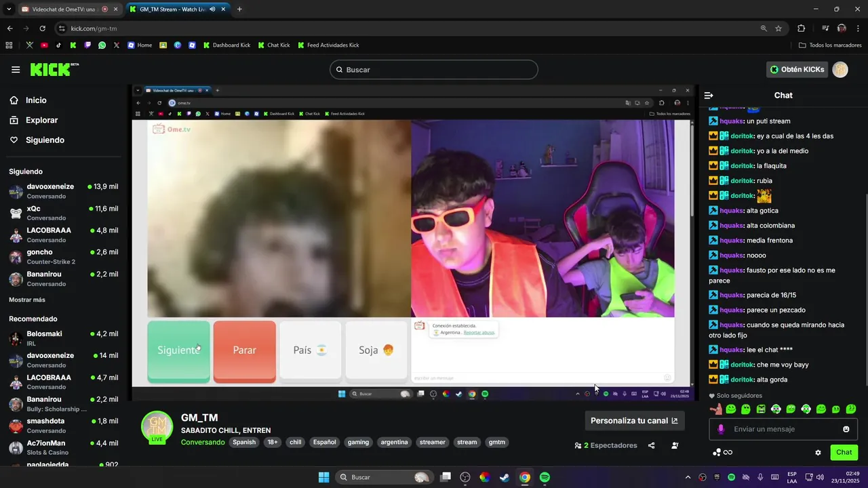Image resolution: width=868 pixels, height=488 pixels.
Task: Open 2 Espectadores viewer list
Action: pyautogui.click(x=606, y=445)
